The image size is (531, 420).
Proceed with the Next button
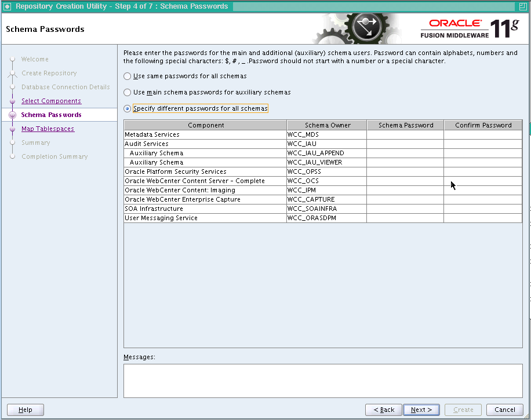coord(421,410)
